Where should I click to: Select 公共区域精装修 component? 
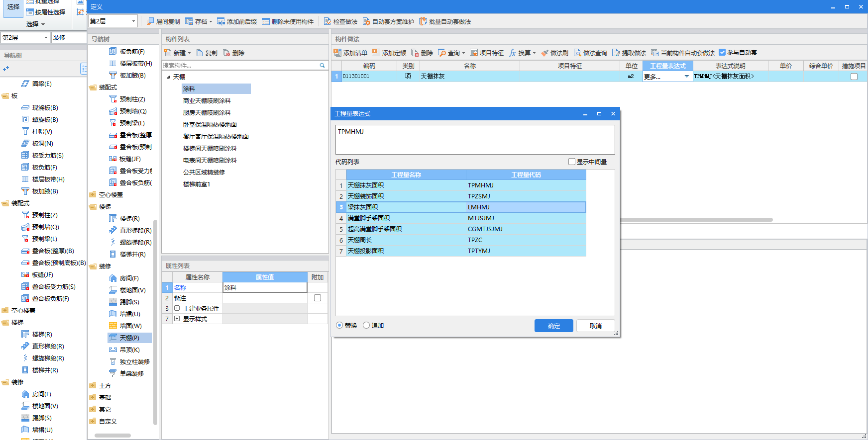click(x=204, y=172)
